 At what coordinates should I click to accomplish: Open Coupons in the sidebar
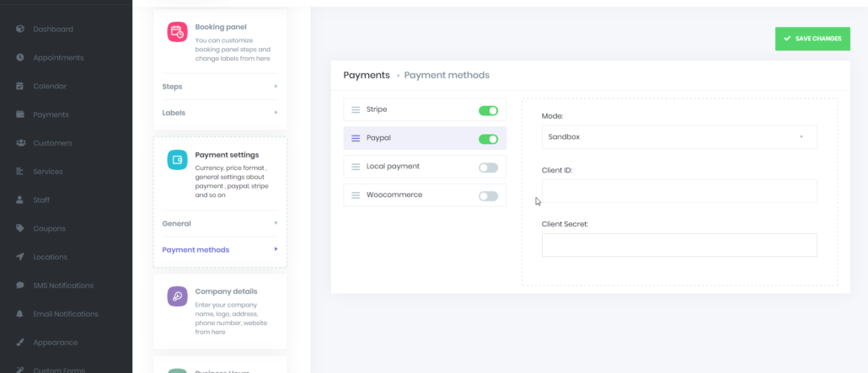[x=49, y=228]
